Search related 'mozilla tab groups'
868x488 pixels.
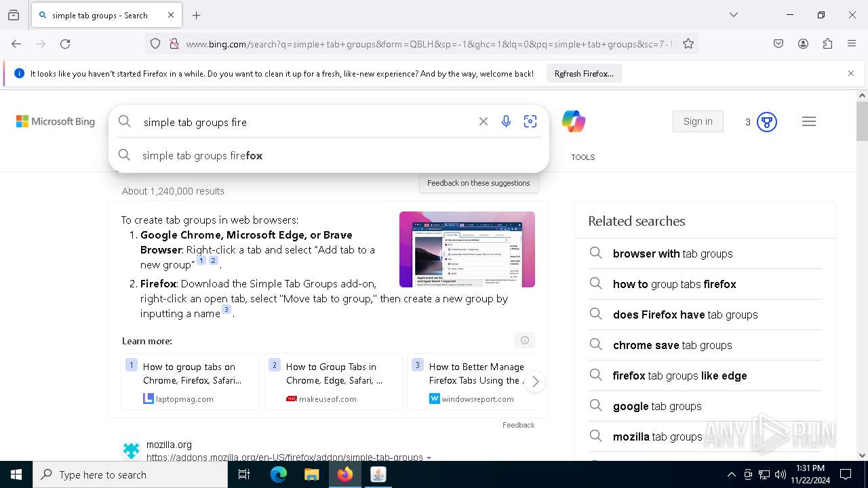[x=705, y=436]
